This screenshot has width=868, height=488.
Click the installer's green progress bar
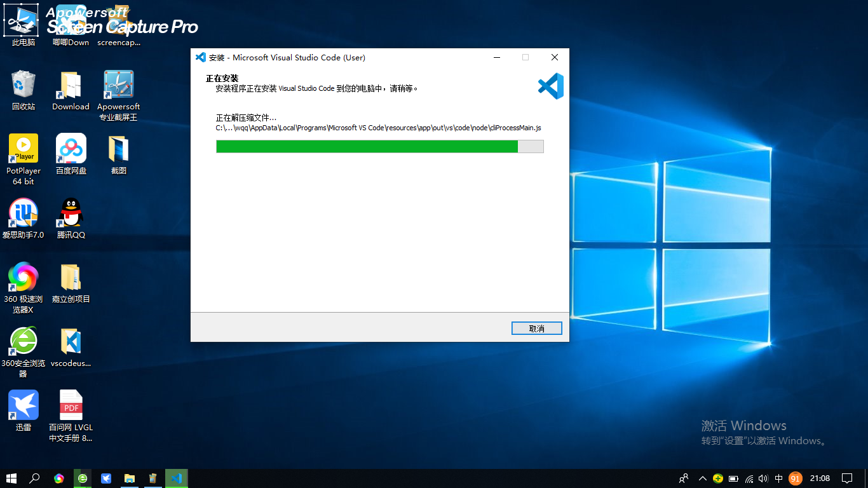(x=380, y=147)
